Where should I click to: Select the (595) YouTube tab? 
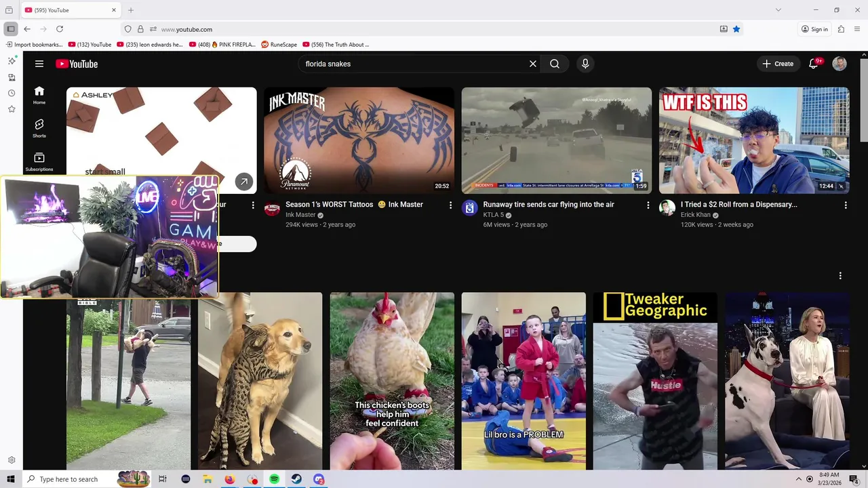[71, 10]
